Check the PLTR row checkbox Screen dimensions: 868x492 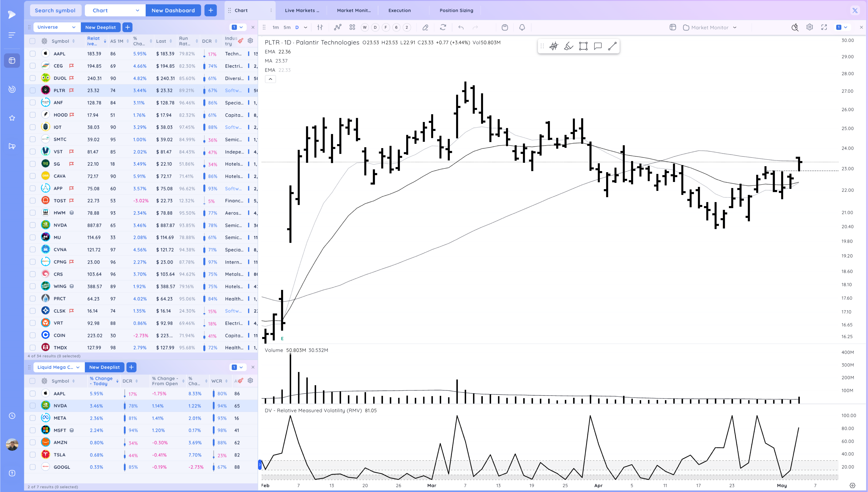(x=32, y=90)
